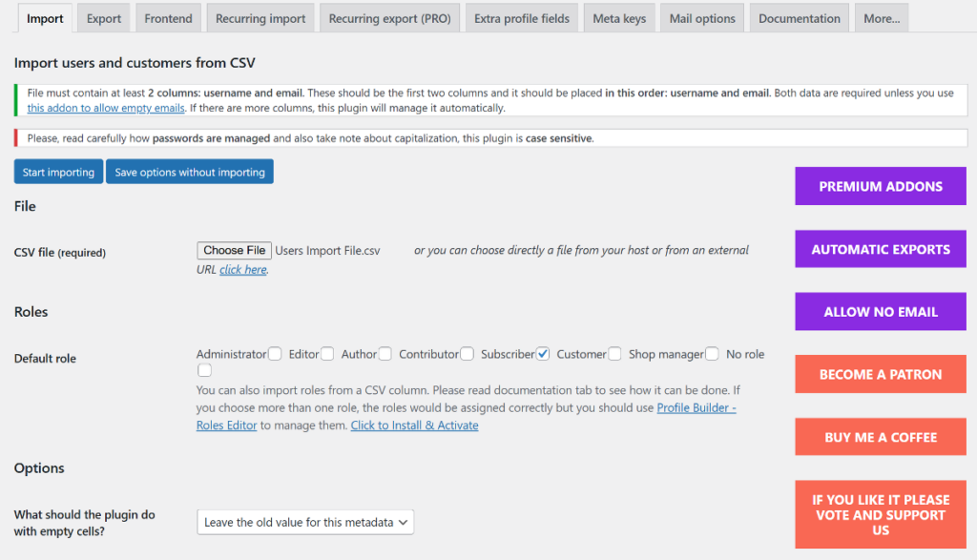Click Save options without importing

pos(189,171)
